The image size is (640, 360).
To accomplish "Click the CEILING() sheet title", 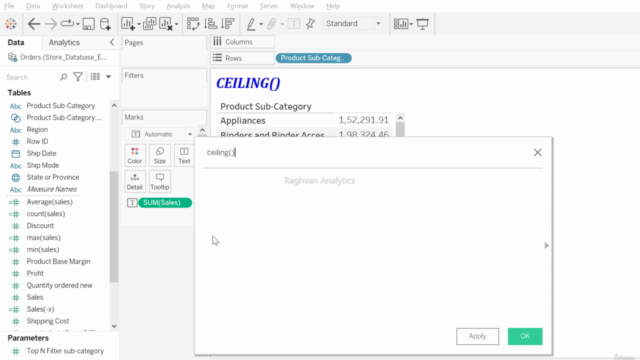I will [248, 83].
